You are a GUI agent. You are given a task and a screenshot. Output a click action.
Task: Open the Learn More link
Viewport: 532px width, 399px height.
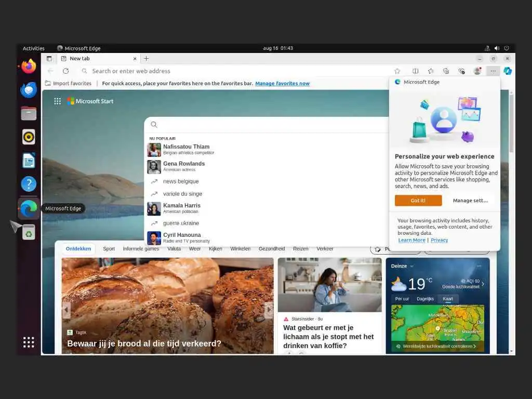(x=411, y=240)
